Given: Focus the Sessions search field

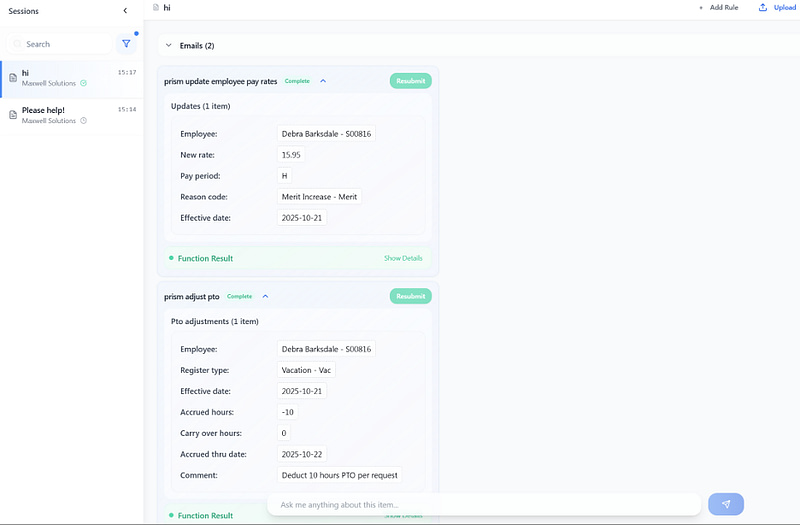Looking at the screenshot, I should tap(65, 44).
